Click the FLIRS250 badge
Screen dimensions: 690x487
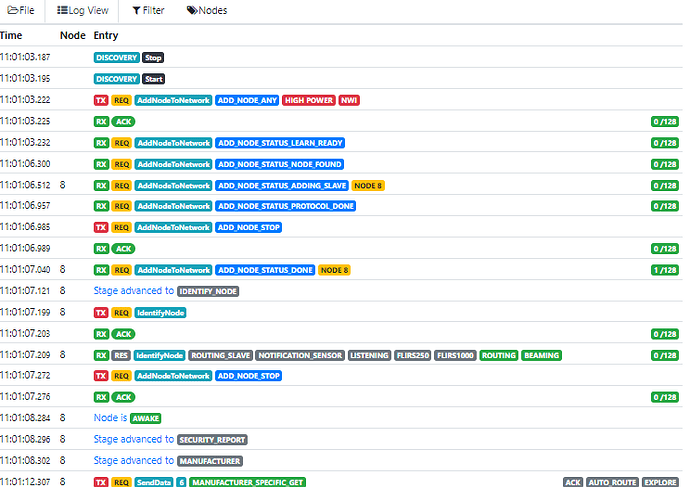[x=413, y=355]
